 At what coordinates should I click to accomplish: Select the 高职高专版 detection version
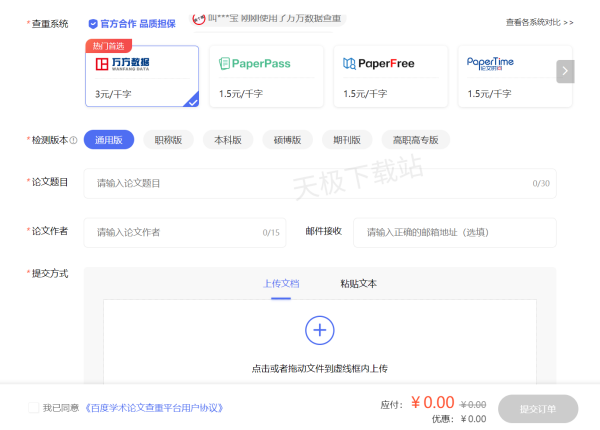pos(415,140)
